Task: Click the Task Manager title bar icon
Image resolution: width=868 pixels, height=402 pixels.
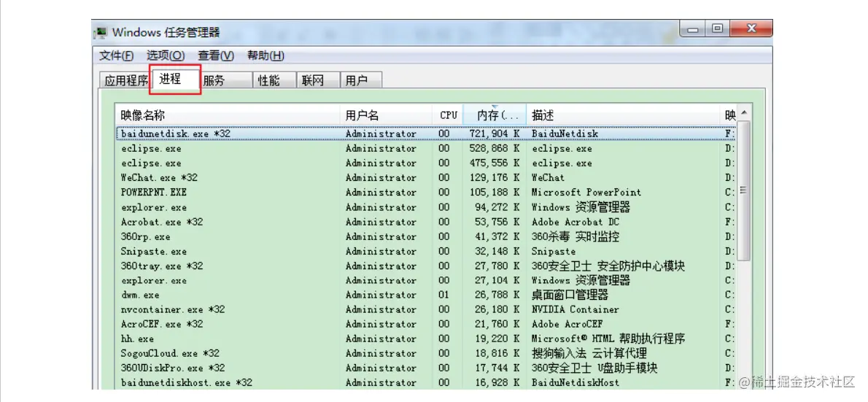Action: (x=101, y=33)
